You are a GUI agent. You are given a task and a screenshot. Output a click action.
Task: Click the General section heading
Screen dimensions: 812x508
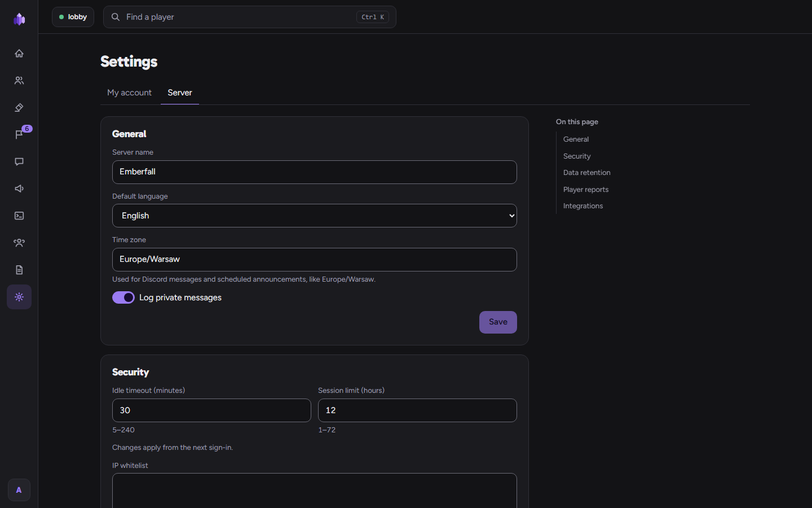(x=129, y=134)
